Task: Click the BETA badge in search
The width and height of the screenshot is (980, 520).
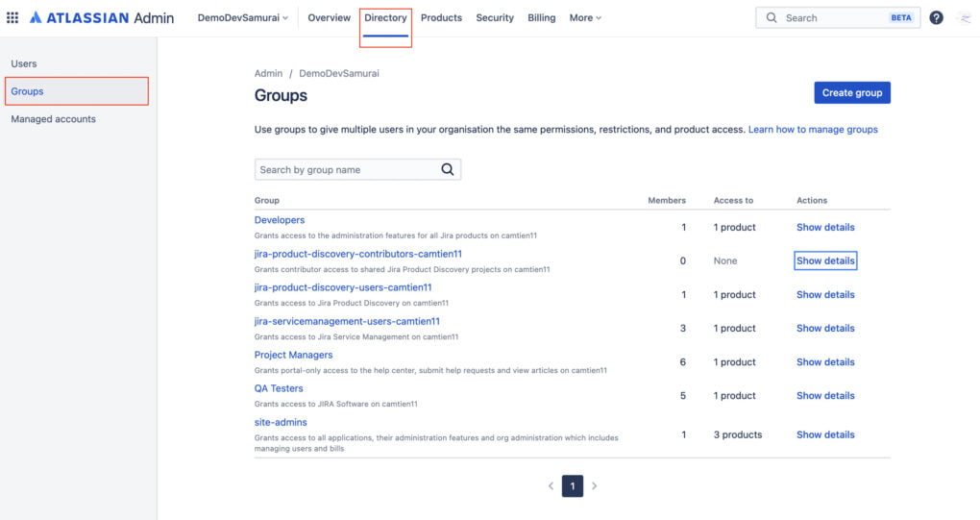Action: pyautogui.click(x=900, y=17)
